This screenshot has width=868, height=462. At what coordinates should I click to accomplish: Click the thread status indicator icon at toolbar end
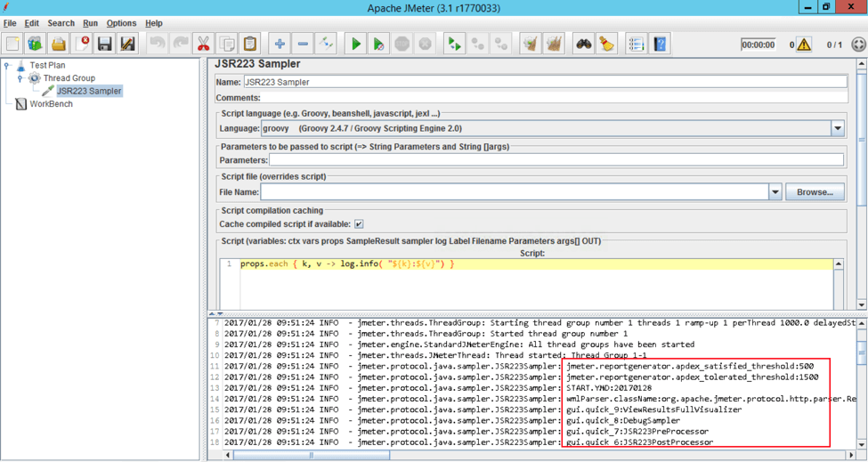click(858, 45)
